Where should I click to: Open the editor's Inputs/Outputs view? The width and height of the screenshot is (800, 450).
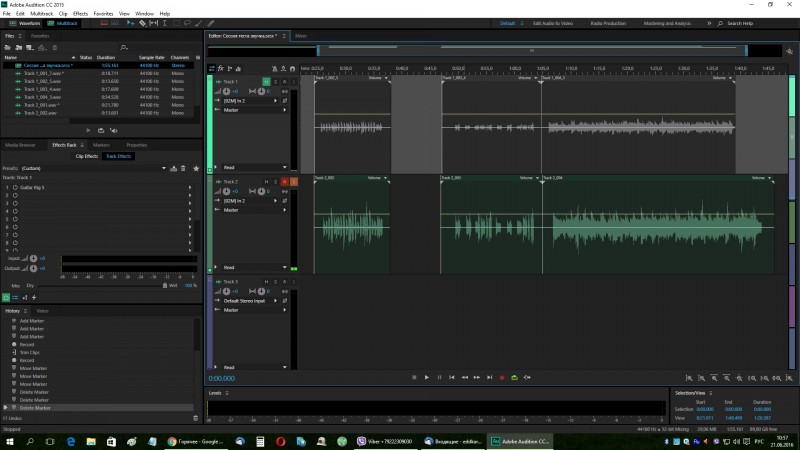click(x=212, y=68)
